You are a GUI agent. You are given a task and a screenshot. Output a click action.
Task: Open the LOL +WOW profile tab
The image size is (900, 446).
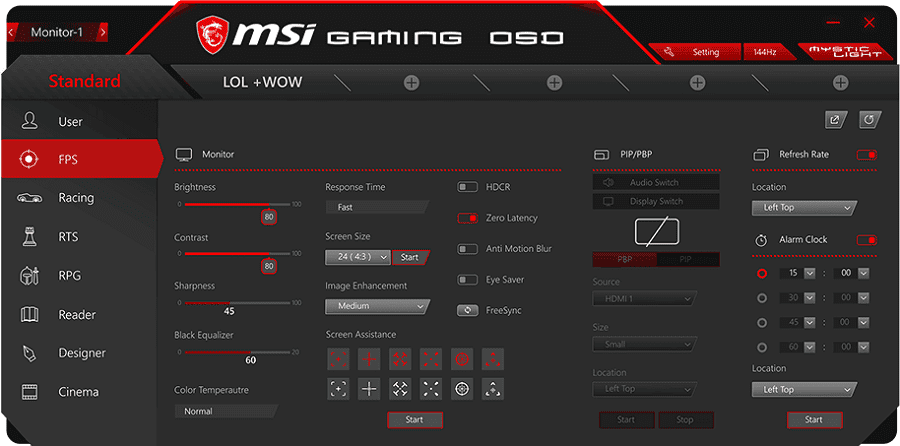pyautogui.click(x=262, y=82)
